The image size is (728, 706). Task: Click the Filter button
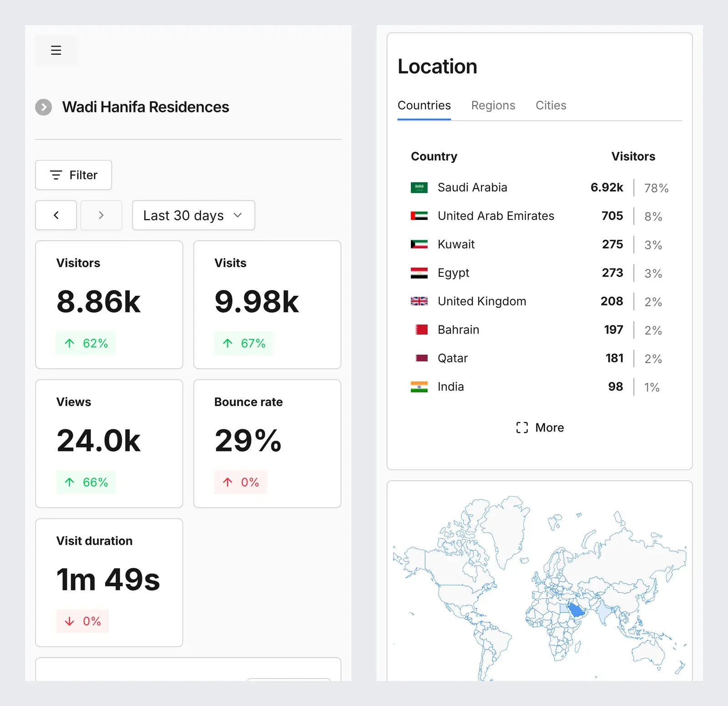(x=74, y=175)
